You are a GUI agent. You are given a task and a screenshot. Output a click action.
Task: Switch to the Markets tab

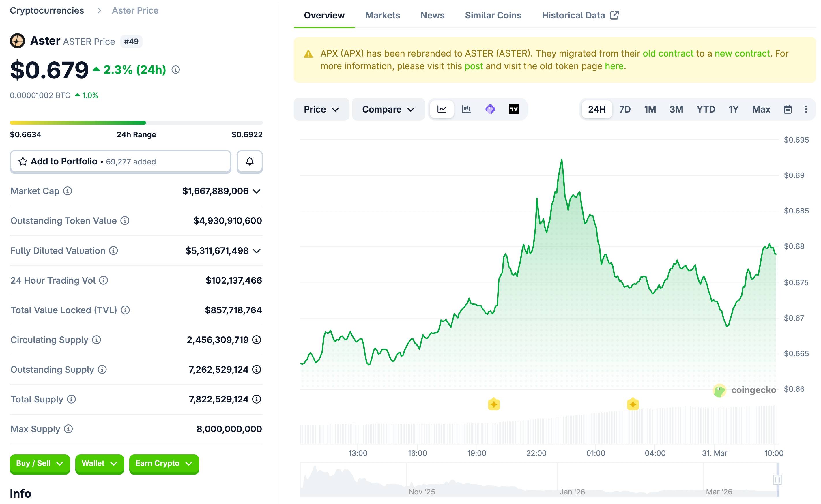point(383,15)
